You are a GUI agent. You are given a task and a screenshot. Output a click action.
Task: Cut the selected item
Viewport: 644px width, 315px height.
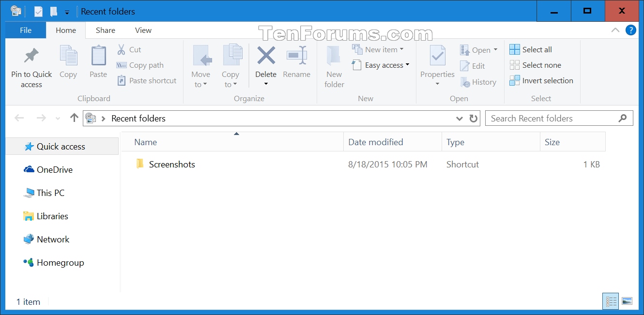click(x=130, y=49)
